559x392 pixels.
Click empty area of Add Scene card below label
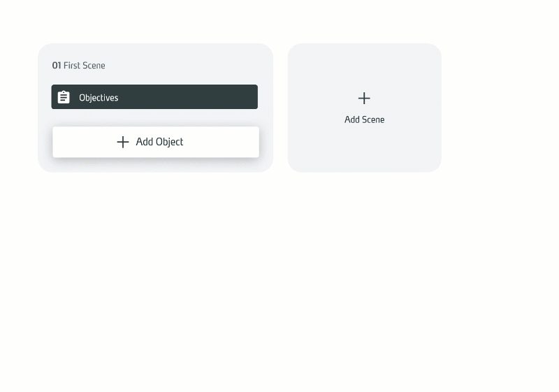[x=364, y=150]
